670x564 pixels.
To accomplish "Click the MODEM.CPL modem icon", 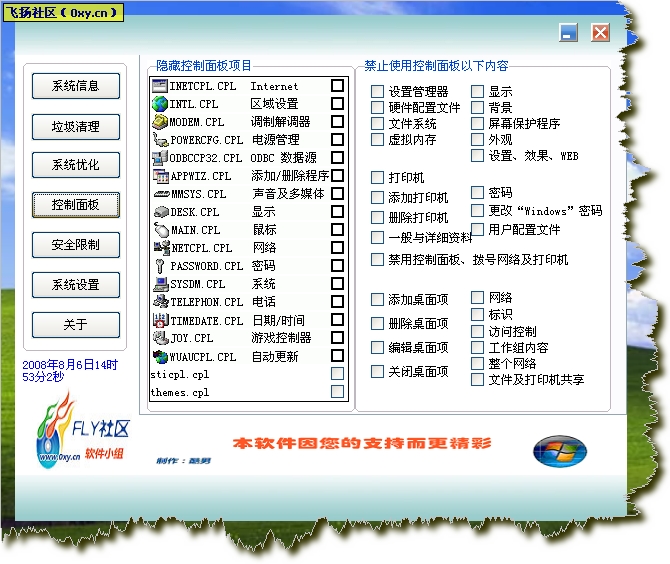I will pos(160,122).
